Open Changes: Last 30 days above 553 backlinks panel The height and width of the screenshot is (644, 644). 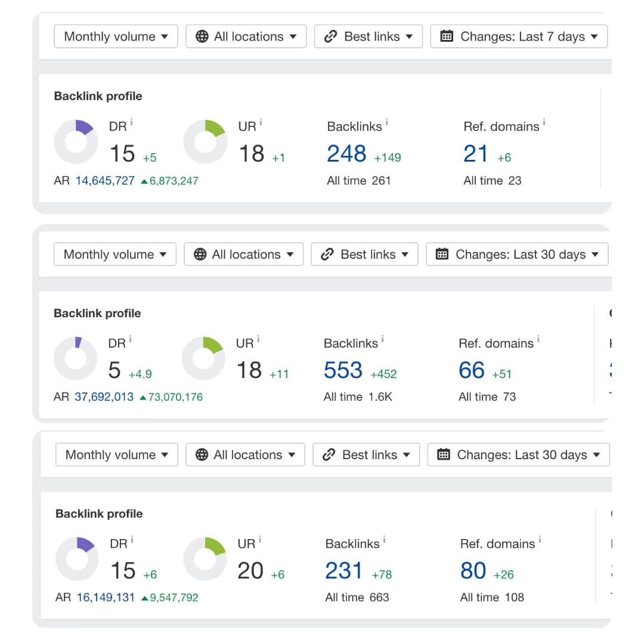tap(517, 254)
